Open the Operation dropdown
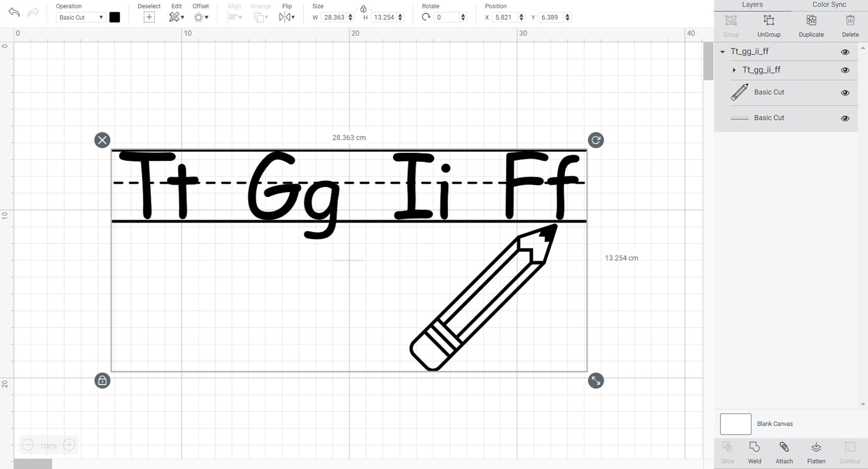 coord(81,17)
